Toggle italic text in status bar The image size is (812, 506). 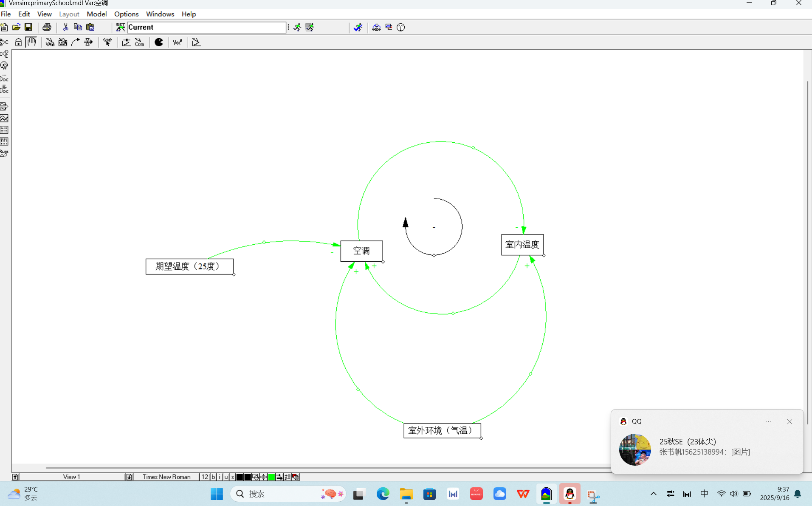(x=220, y=477)
